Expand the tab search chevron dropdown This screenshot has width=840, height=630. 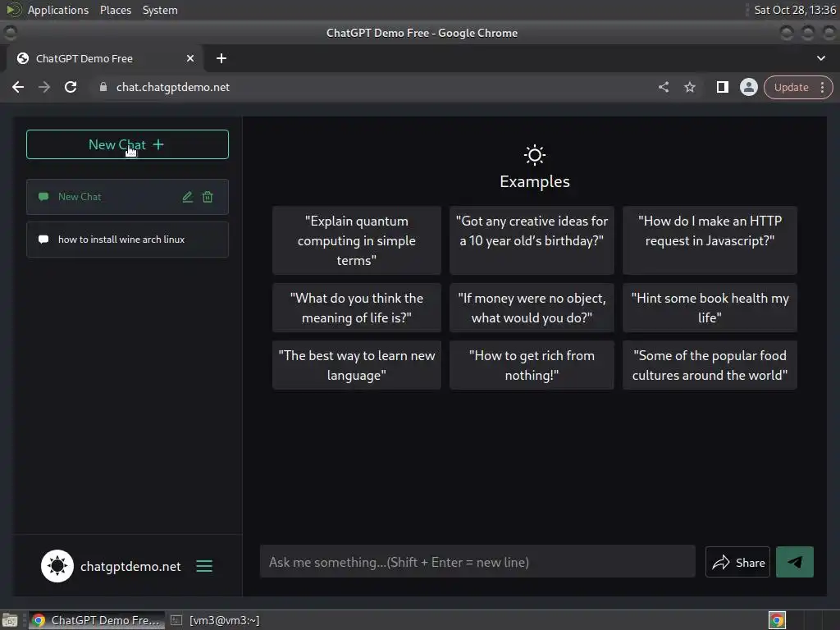click(x=821, y=58)
